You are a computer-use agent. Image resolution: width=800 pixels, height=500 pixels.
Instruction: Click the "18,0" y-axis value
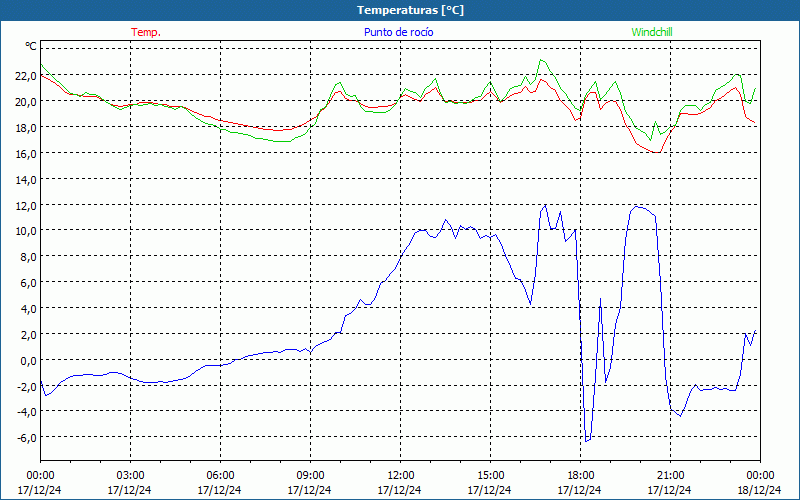[x=26, y=128]
